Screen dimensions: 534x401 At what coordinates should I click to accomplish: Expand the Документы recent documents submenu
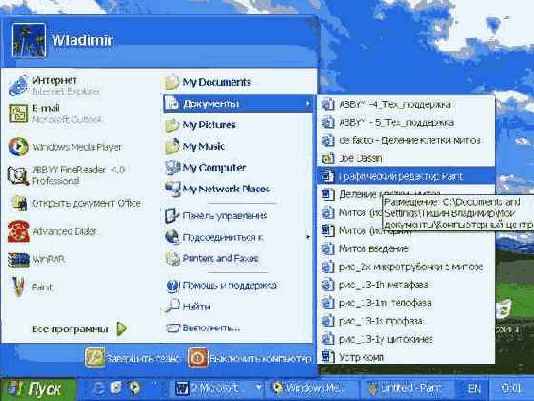pyautogui.click(x=238, y=104)
